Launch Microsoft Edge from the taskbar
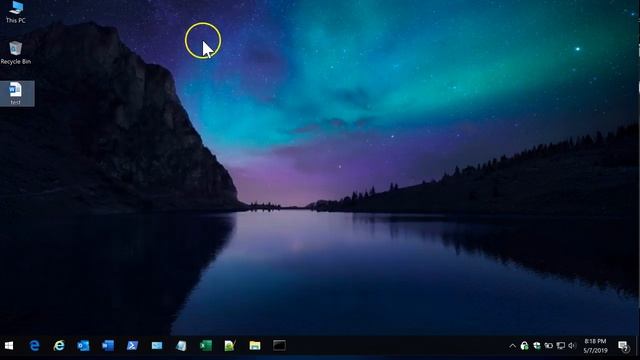The image size is (640, 360). 35,346
